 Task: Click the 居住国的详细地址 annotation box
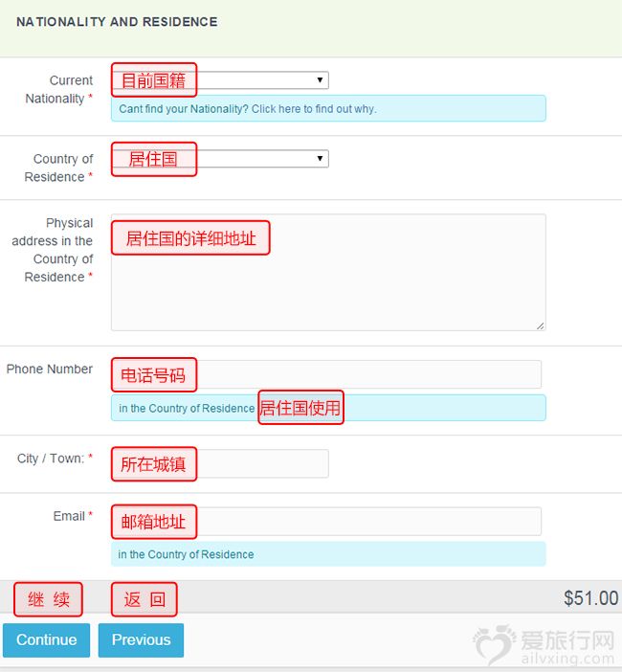click(x=190, y=237)
